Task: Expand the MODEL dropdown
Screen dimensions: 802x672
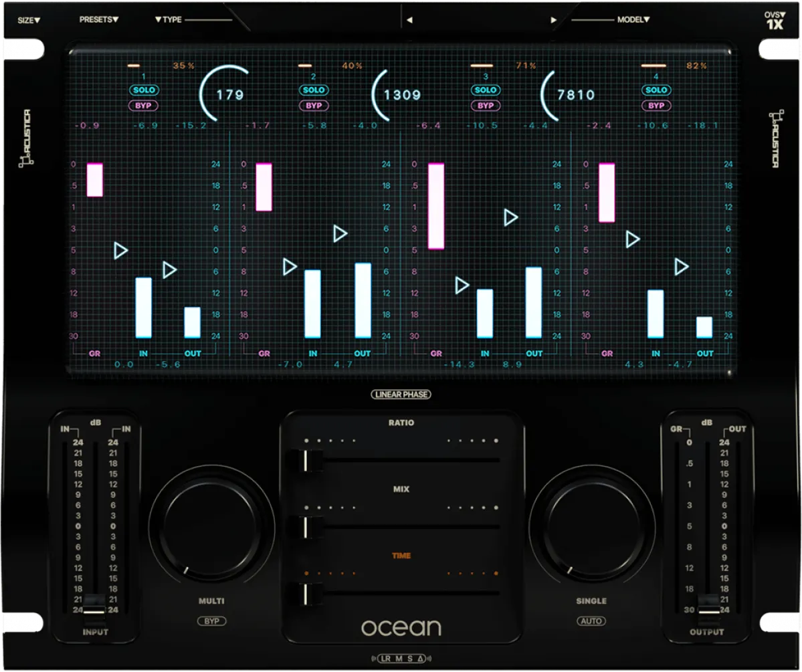Action: coord(633,20)
